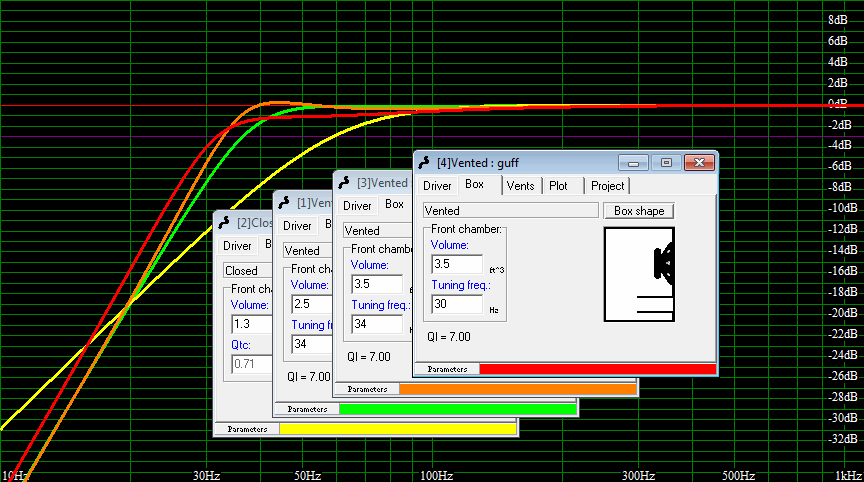Viewport: 864px width, 482px height.
Task: Close the [4]Vented : guff window
Action: [x=699, y=163]
